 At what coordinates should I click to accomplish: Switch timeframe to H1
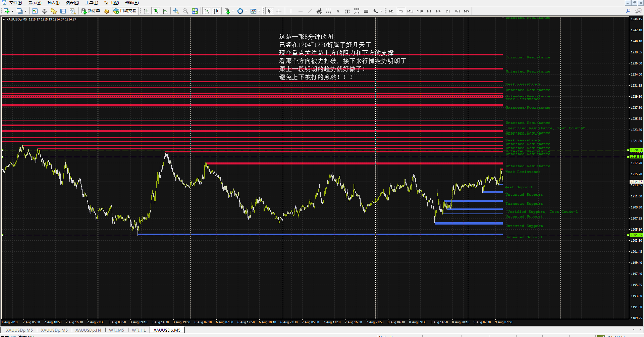pyautogui.click(x=429, y=11)
